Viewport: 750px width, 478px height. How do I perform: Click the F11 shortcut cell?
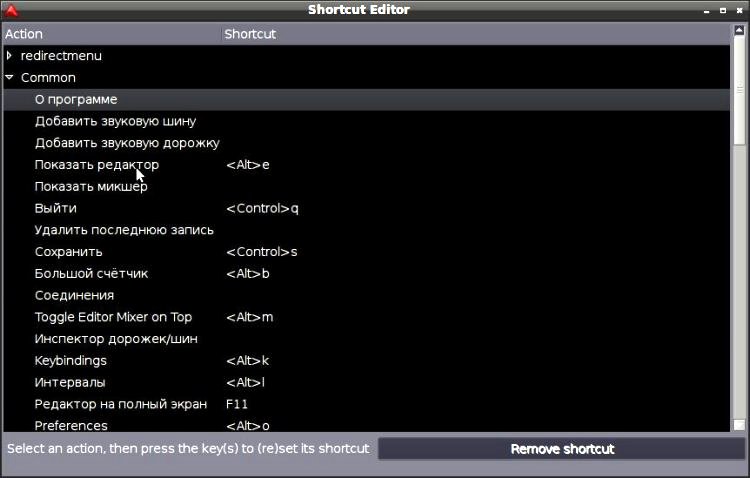pos(237,404)
